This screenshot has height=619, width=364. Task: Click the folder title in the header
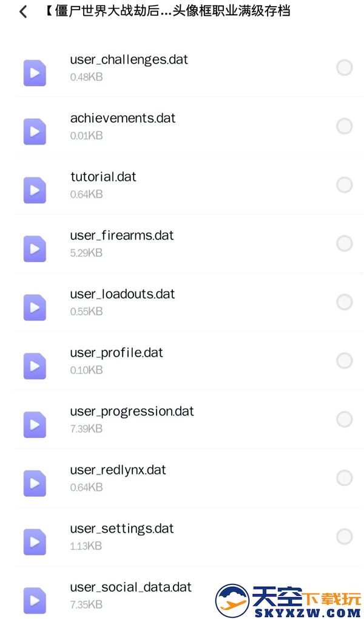click(x=167, y=11)
